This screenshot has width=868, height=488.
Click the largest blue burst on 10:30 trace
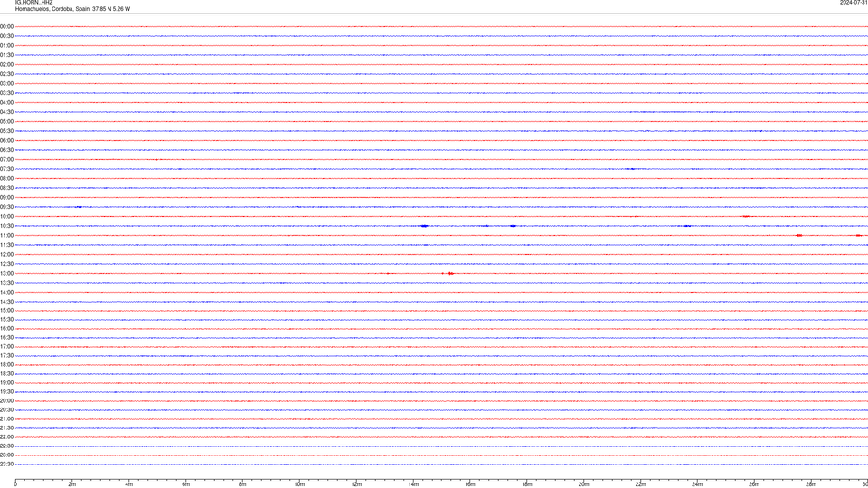[x=425, y=226]
